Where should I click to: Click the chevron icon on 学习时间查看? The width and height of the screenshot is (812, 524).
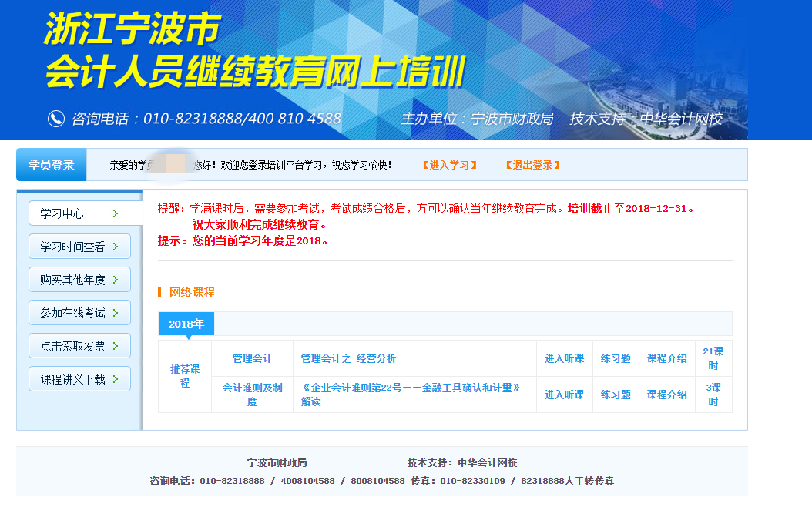pos(115,247)
